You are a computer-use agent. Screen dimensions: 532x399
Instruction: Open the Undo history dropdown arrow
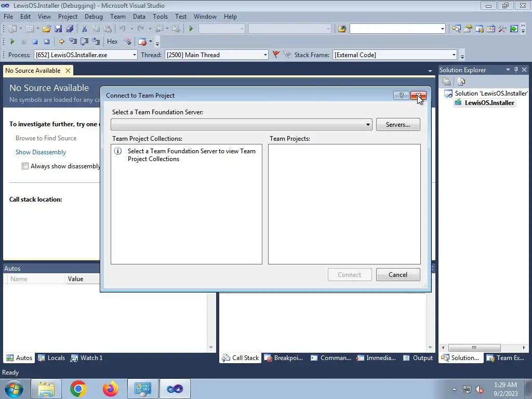point(131,29)
